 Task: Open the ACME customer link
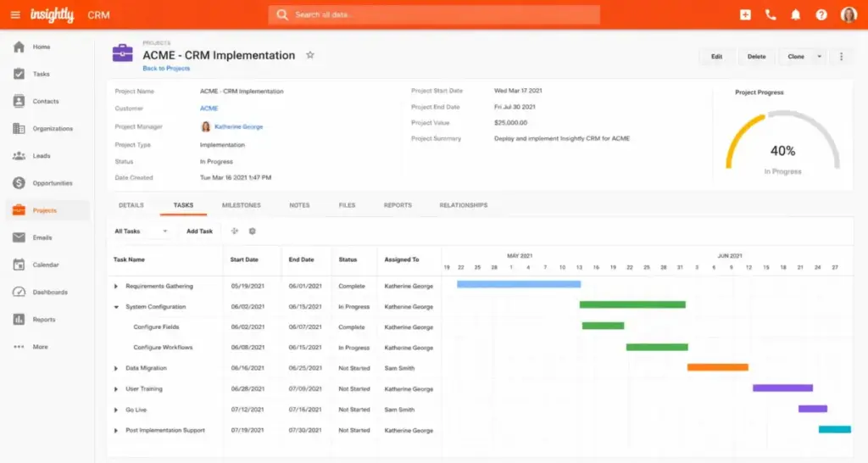209,109
